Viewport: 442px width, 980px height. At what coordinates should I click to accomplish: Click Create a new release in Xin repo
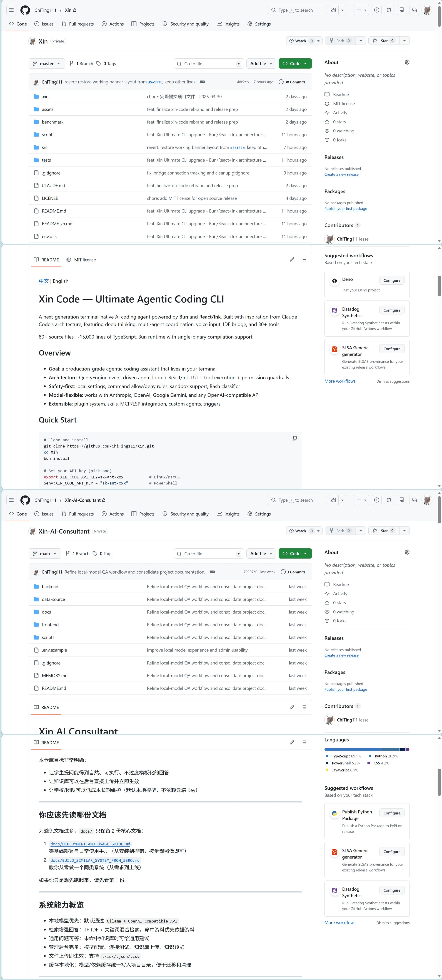[x=341, y=175]
